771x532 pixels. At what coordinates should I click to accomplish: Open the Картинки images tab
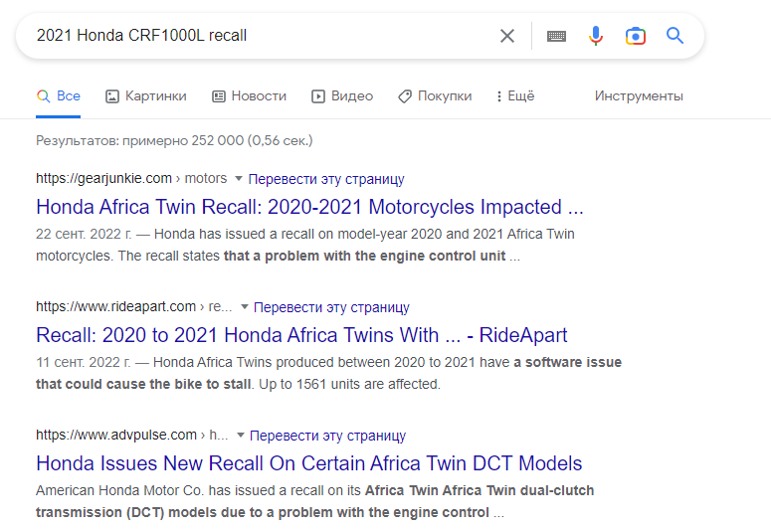[x=146, y=96]
